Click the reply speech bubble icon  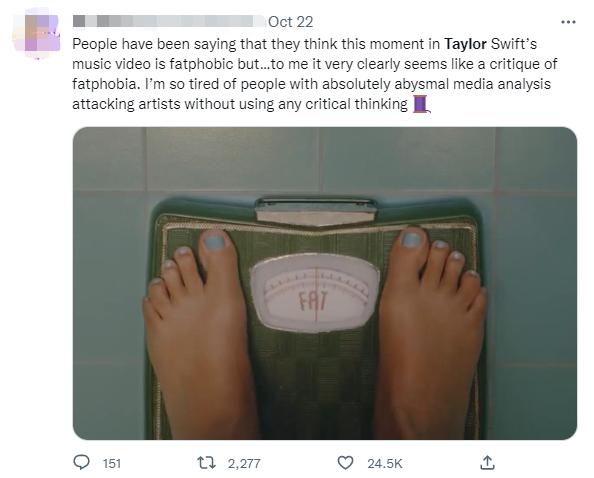pyautogui.click(x=81, y=462)
